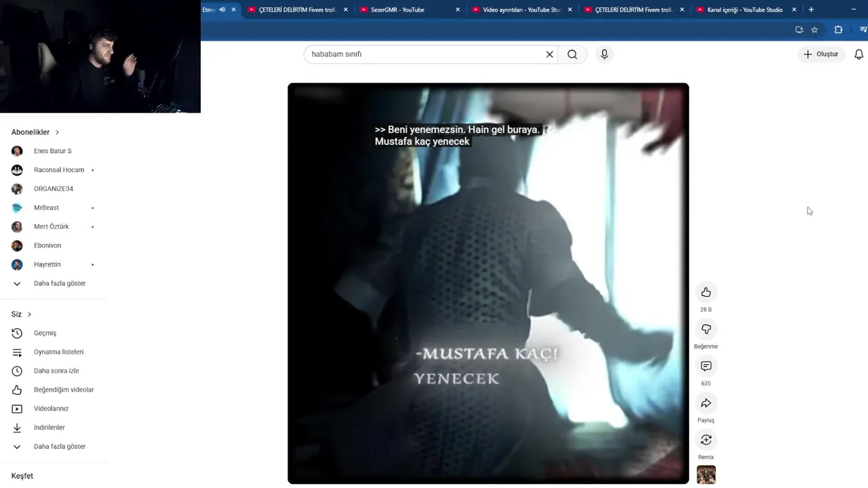Share the Short via Paylaş icon
This screenshot has height=488, width=868.
point(706,403)
